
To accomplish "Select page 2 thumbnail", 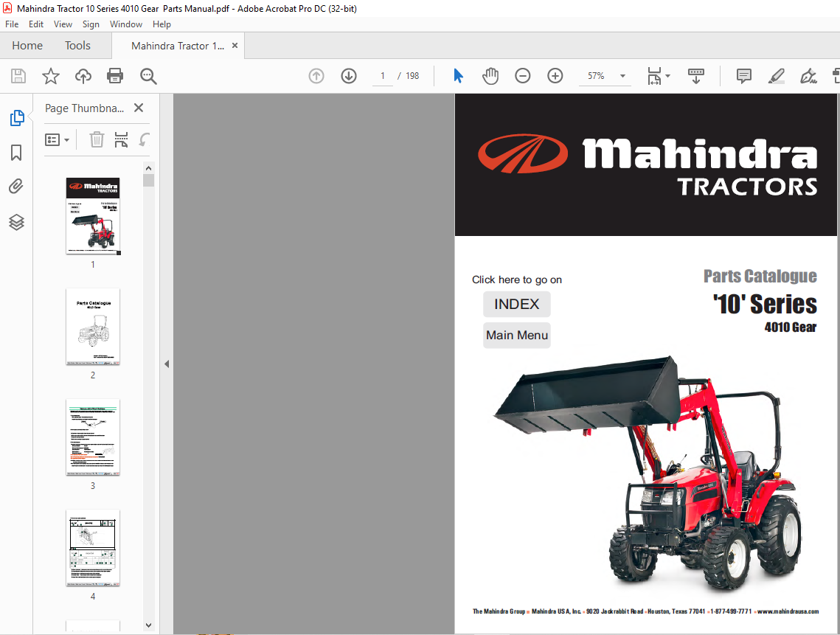I will [x=93, y=327].
